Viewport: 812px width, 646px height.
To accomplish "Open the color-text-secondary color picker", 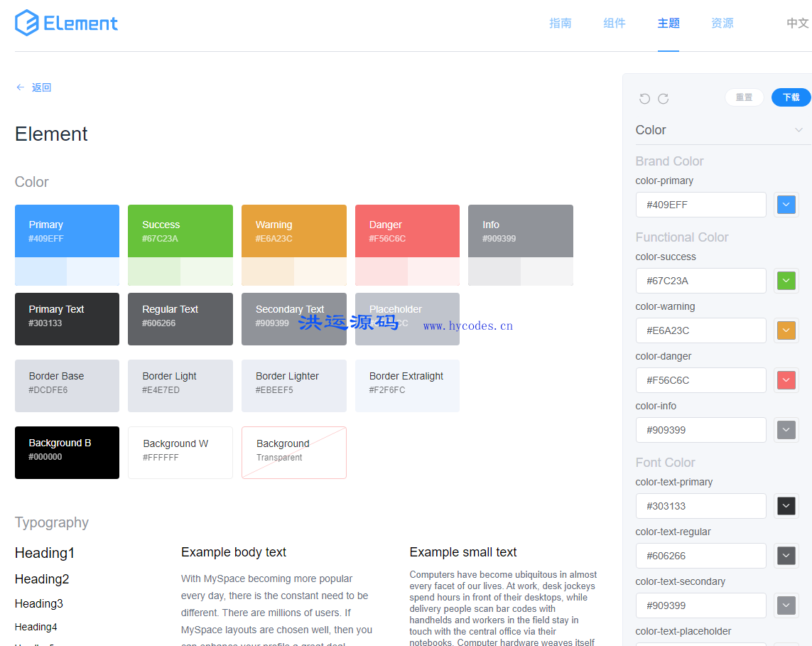I will pyautogui.click(x=786, y=605).
